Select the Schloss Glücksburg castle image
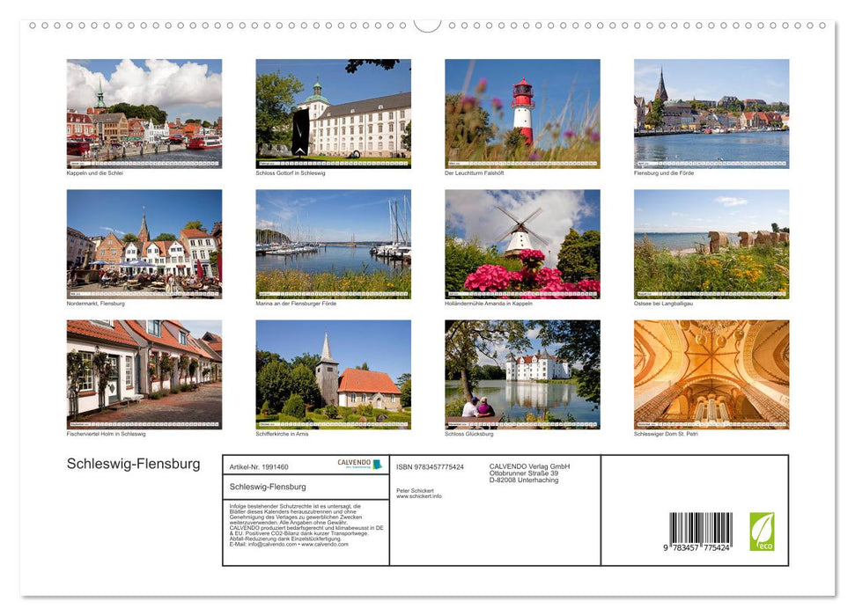Screen dimensions: 855x616 tap(522, 373)
